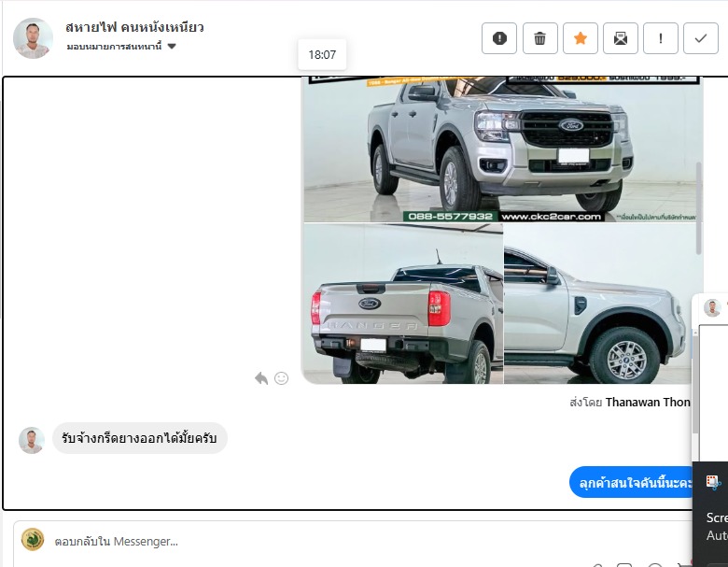Click the sender name Thanawan Thon
728x567 pixels.
(x=648, y=402)
